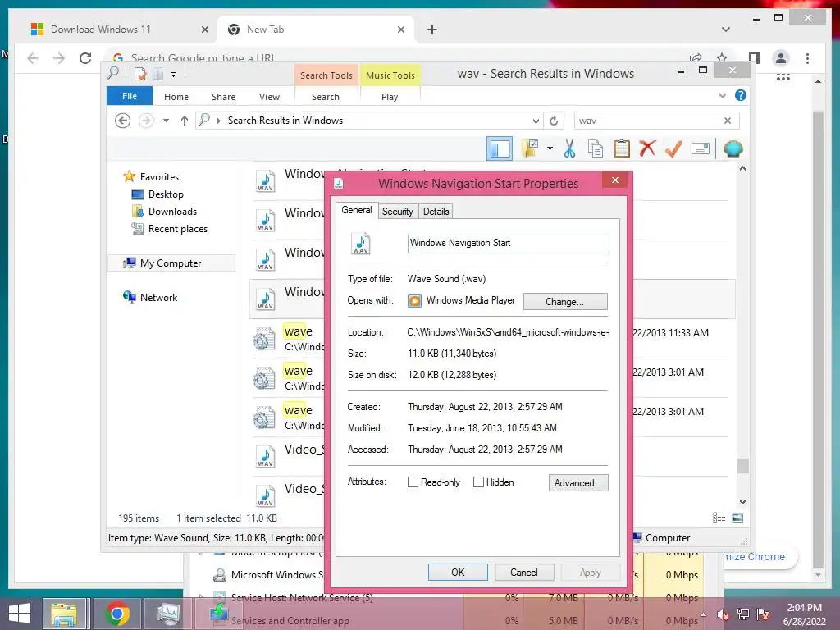The image size is (840, 630).
Task: Open recent locations dropdown arrow
Action: pyautogui.click(x=166, y=121)
